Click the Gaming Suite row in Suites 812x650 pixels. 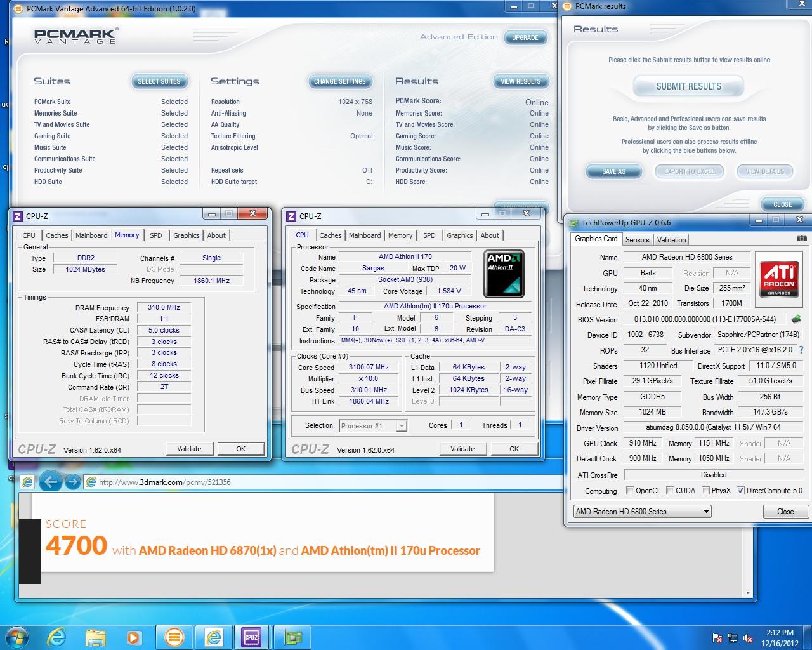tap(111, 136)
